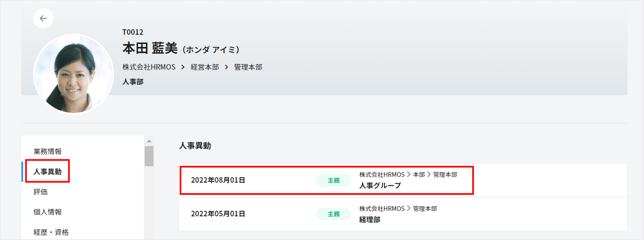Click the 主務 badge on the 2022年05月01日 row

pyautogui.click(x=333, y=214)
